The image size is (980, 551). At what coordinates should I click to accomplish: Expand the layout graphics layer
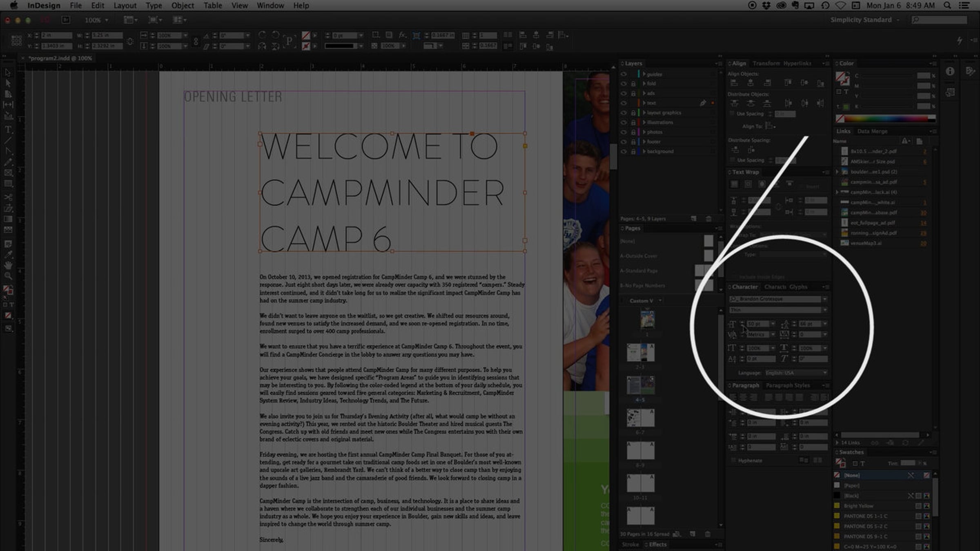point(644,113)
